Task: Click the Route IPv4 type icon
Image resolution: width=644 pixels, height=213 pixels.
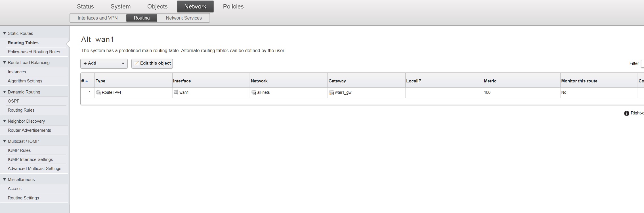Action: (98, 93)
